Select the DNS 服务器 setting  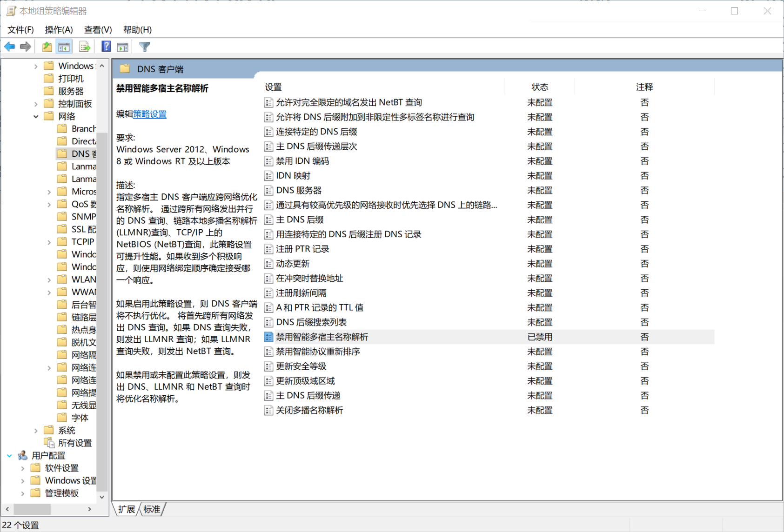[297, 190]
